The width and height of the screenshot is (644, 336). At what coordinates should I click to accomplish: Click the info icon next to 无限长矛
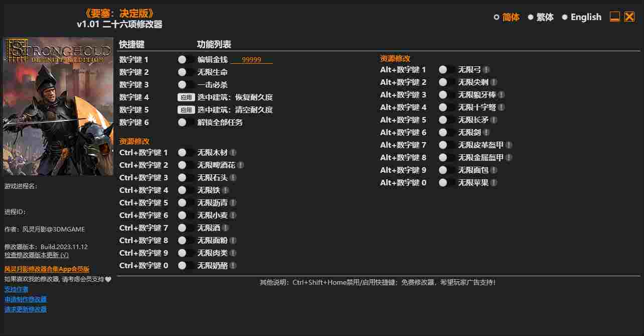494,120
